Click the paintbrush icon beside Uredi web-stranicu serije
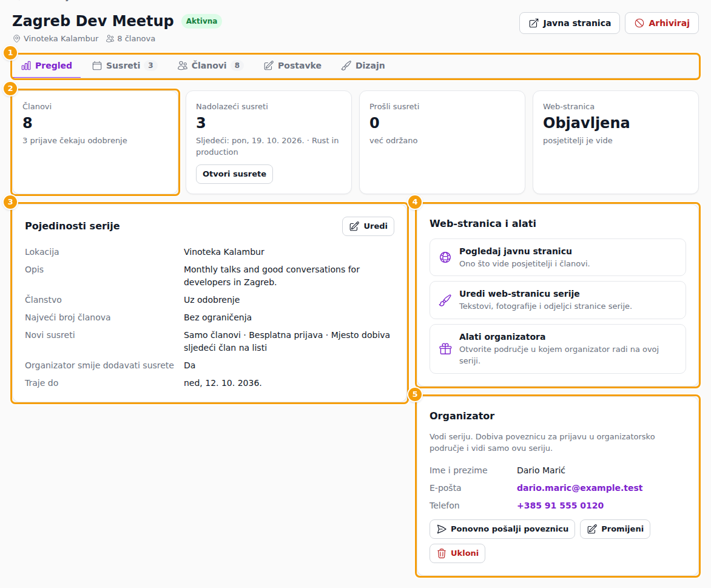711x588 pixels. click(445, 300)
